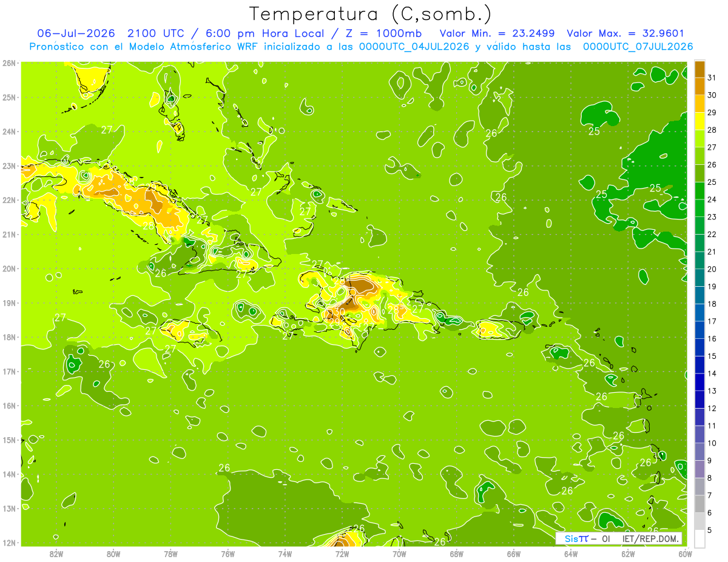Click the "76W" longitude axis label

click(227, 554)
